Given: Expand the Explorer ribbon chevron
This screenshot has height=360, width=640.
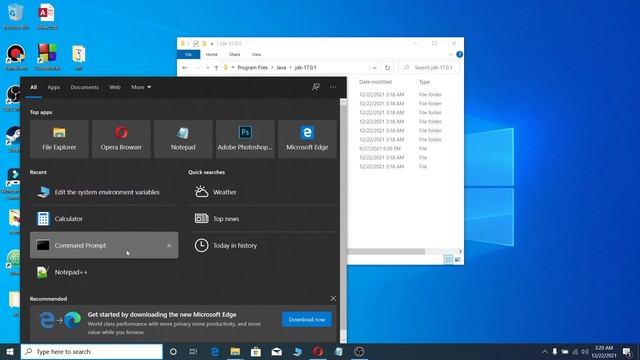Looking at the screenshot, I should pyautogui.click(x=450, y=54).
